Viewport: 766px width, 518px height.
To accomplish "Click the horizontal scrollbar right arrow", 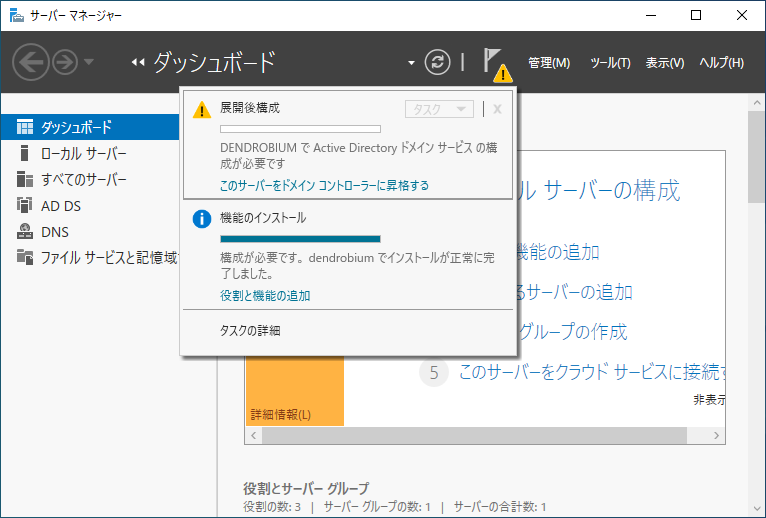I will point(716,435).
